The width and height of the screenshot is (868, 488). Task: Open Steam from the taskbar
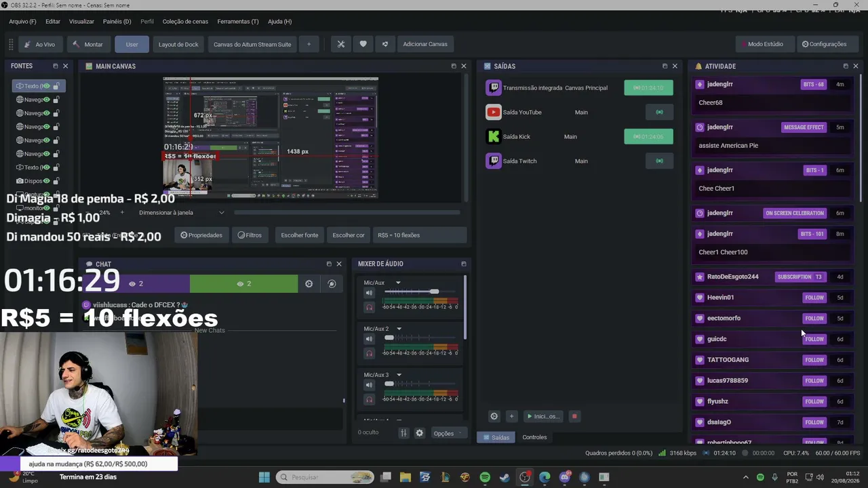point(505,477)
